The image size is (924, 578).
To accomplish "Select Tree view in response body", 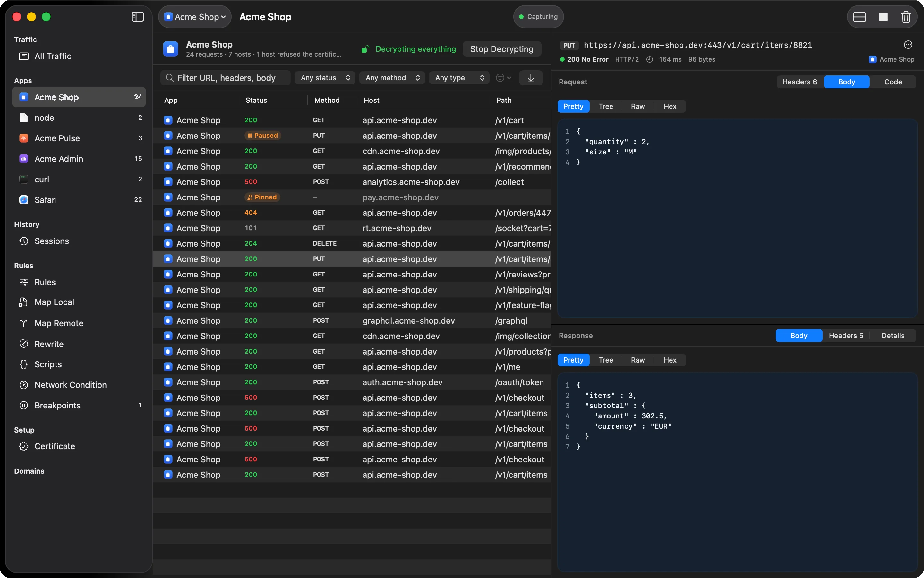I will click(606, 360).
